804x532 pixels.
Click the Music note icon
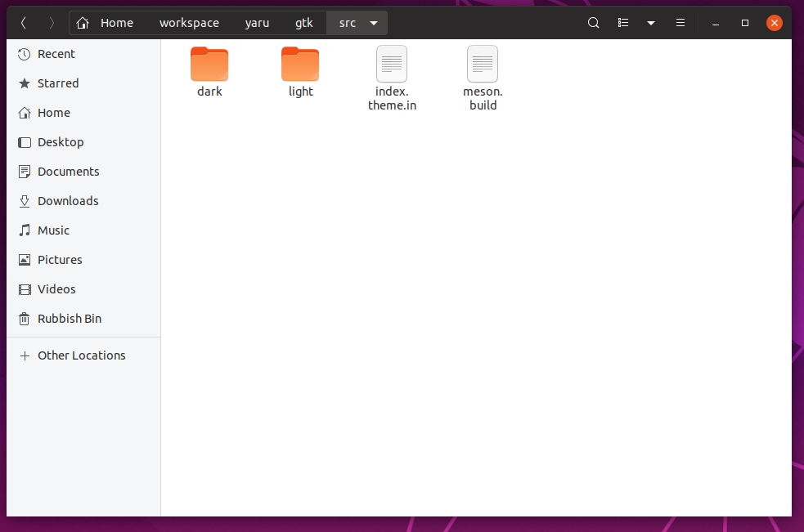point(24,230)
